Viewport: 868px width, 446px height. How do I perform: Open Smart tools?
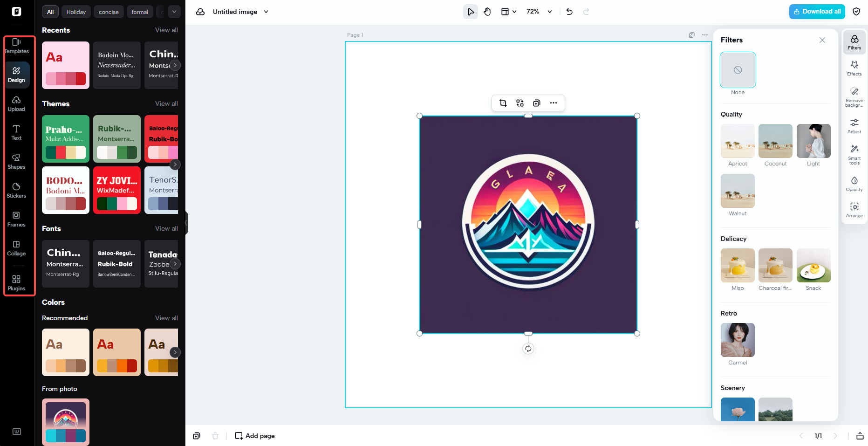point(854,155)
